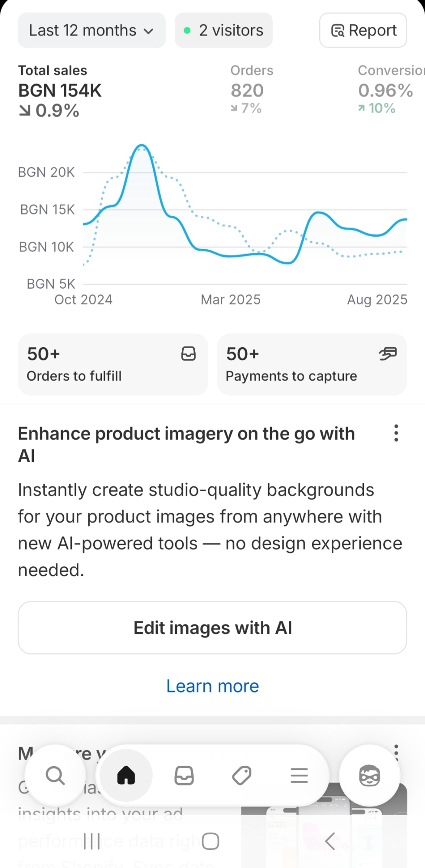Open the hamburger menu in navigation bar
425x868 pixels.
click(x=299, y=776)
